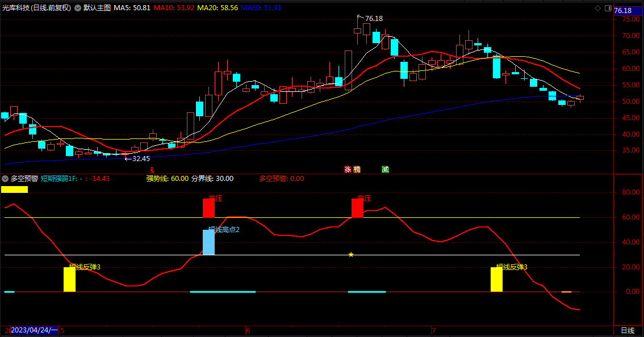Click the 75.00 price axis label
The width and height of the screenshot is (644, 337).
click(630, 19)
